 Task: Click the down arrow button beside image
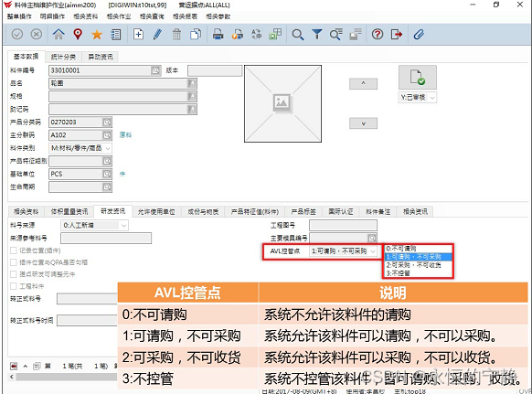tap(363, 123)
